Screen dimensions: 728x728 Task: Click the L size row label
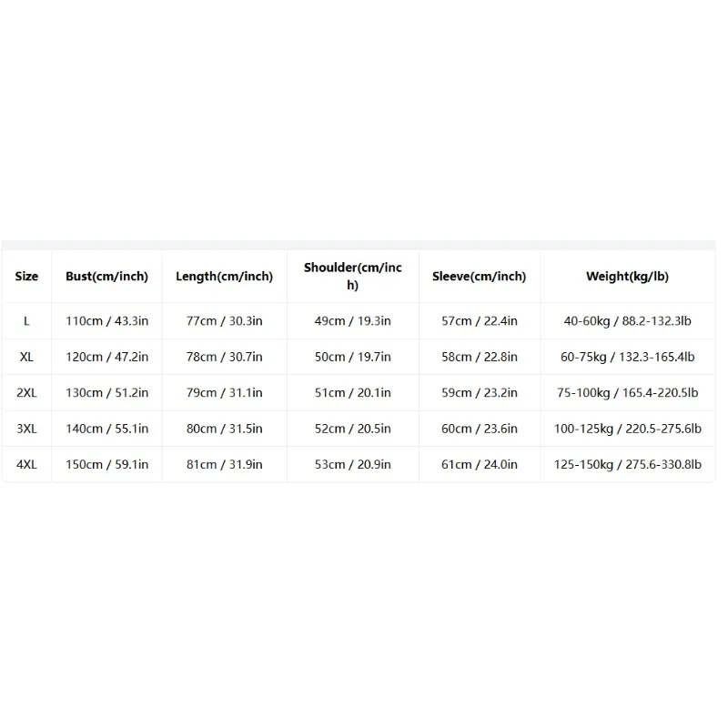click(x=26, y=321)
